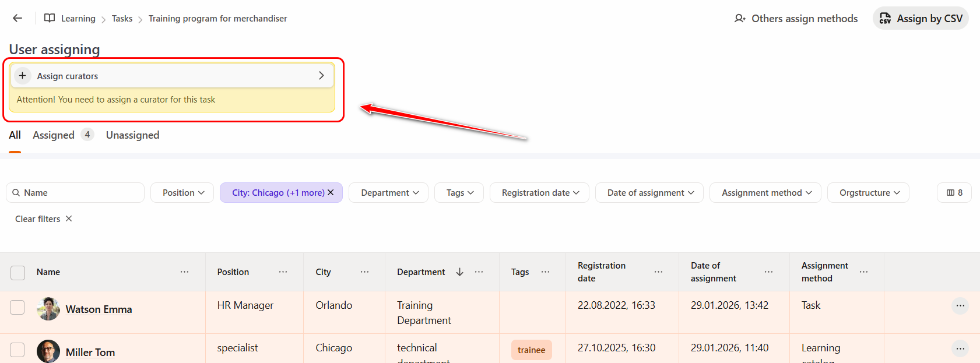Open the Assignment method filter dropdown

(765, 192)
